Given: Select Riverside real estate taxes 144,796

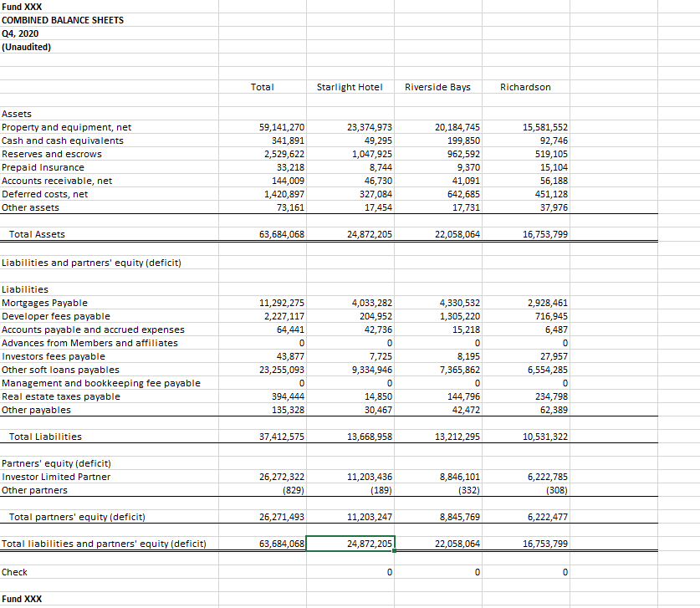Looking at the screenshot, I should [x=464, y=397].
